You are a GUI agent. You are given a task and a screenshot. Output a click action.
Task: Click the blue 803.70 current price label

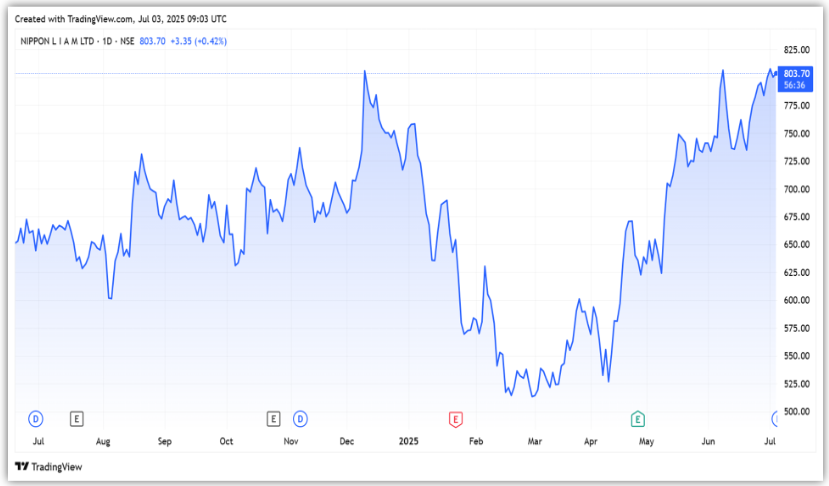[796, 73]
